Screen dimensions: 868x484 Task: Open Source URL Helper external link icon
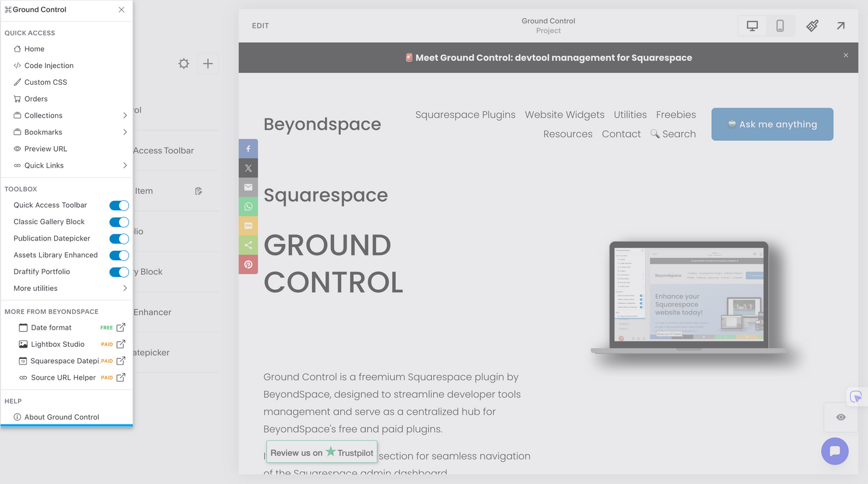click(x=121, y=378)
